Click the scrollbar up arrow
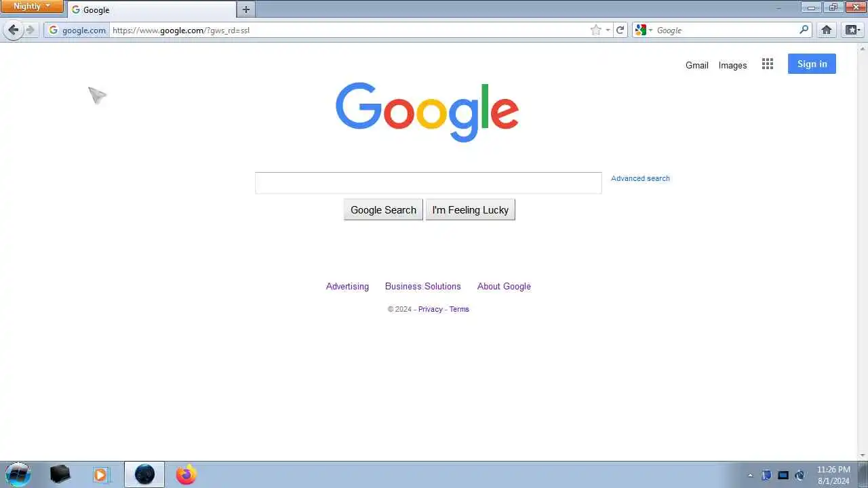Image resolution: width=868 pixels, height=488 pixels. pyautogui.click(x=863, y=48)
